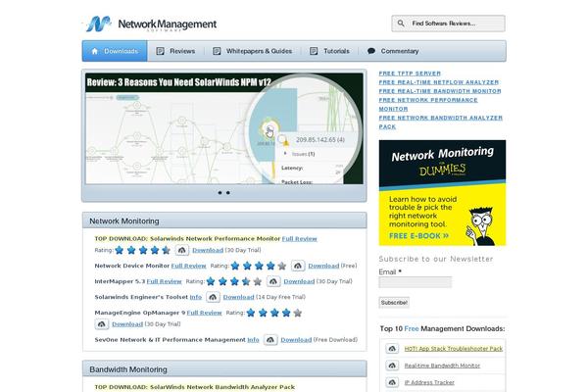Open Real-time Bandwidth Monitor link
Screen dimensions: 588x392
442,366
